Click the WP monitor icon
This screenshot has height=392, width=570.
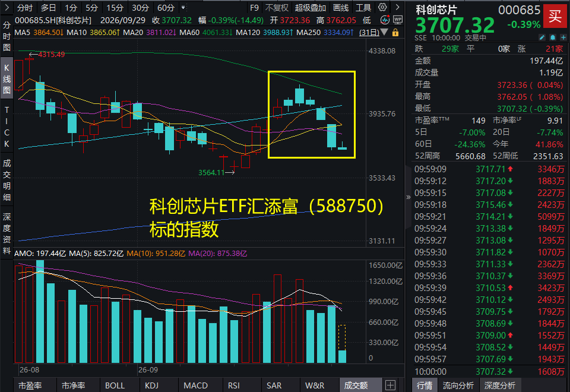tap(398, 20)
